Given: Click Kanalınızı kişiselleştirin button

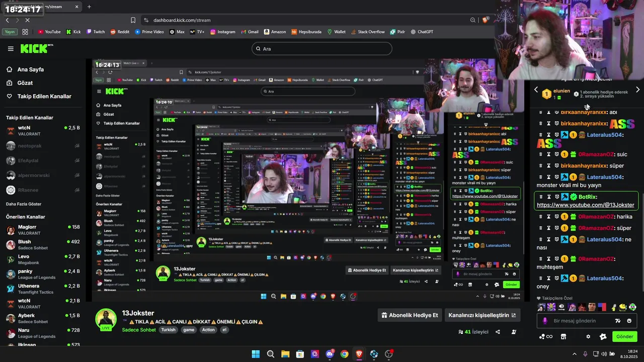Looking at the screenshot, I should coord(482,315).
